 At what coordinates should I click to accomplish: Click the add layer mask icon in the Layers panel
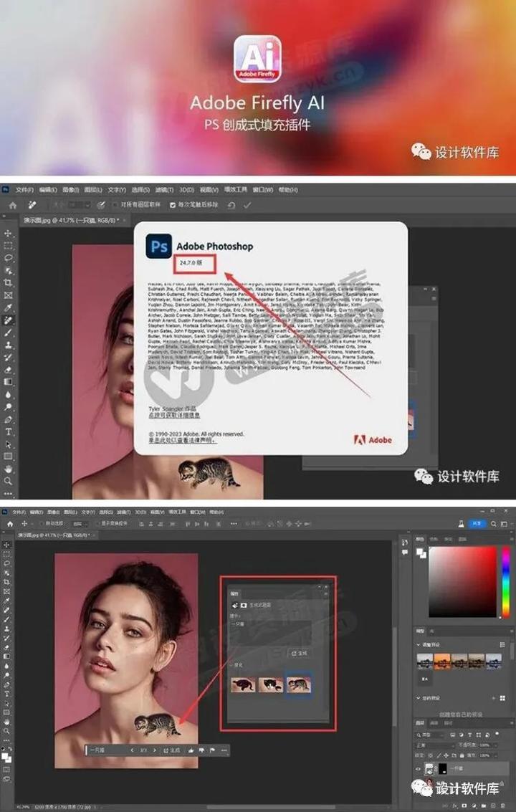(464, 806)
